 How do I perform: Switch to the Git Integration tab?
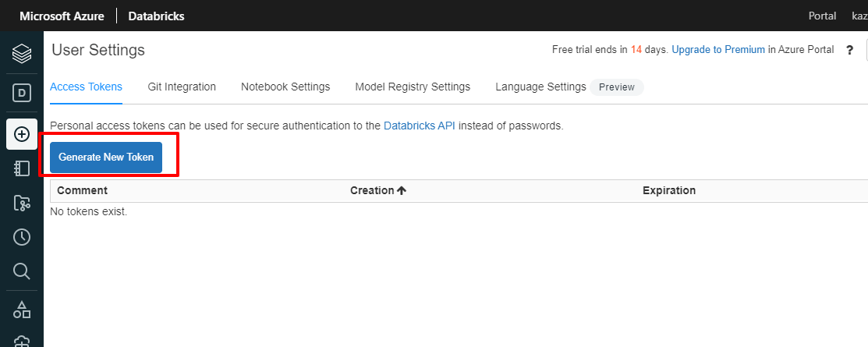pos(182,87)
